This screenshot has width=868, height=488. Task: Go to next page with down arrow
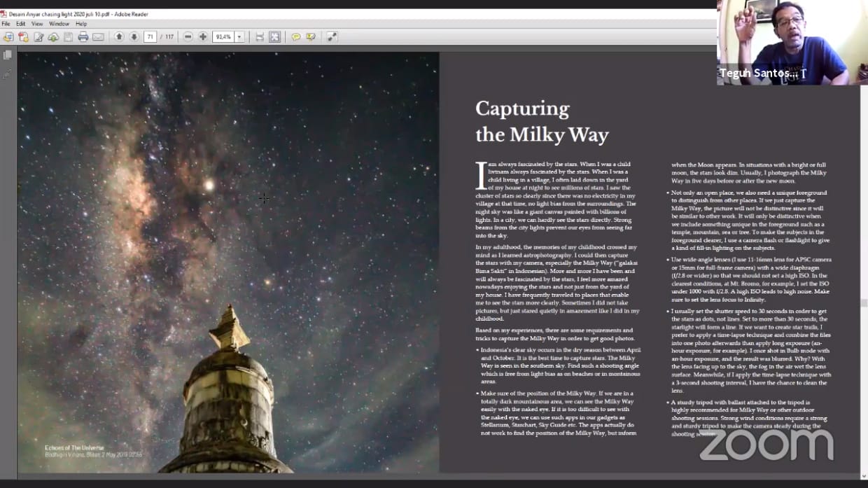[x=134, y=37]
